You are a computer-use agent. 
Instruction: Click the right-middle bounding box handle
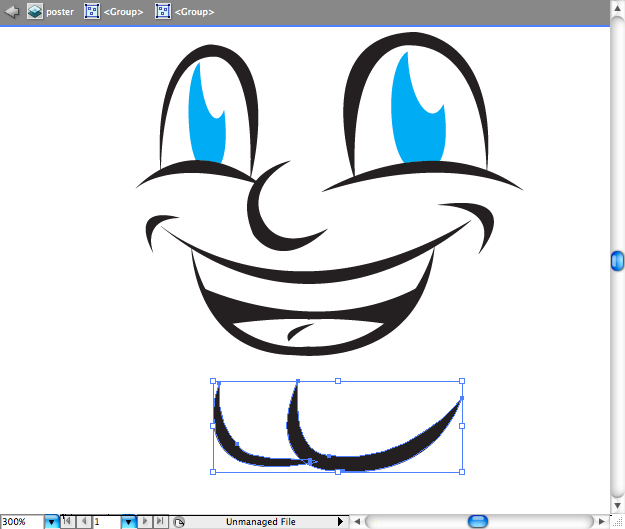click(462, 426)
